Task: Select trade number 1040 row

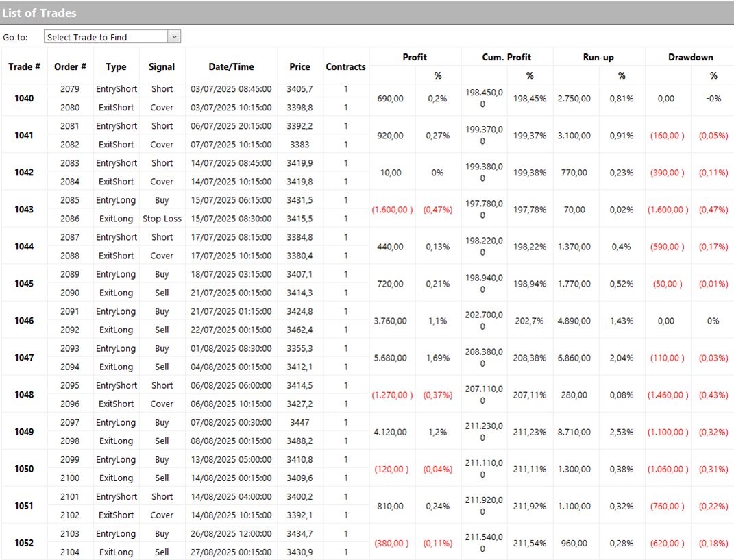Action: pos(24,98)
